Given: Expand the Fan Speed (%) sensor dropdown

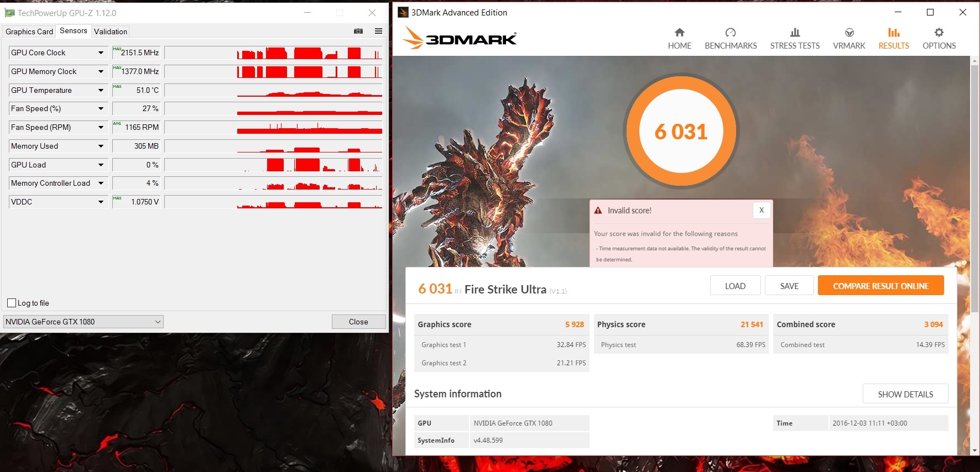Looking at the screenshot, I should [x=101, y=108].
